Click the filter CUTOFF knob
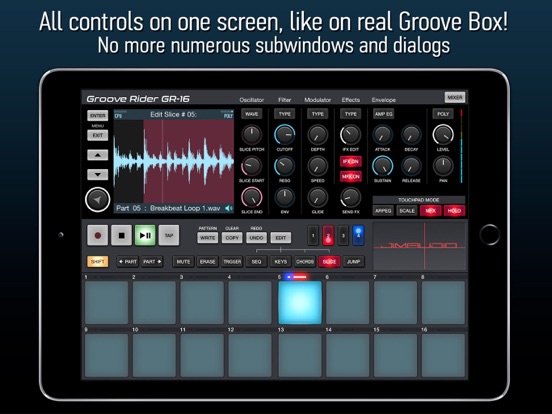 coord(284,134)
